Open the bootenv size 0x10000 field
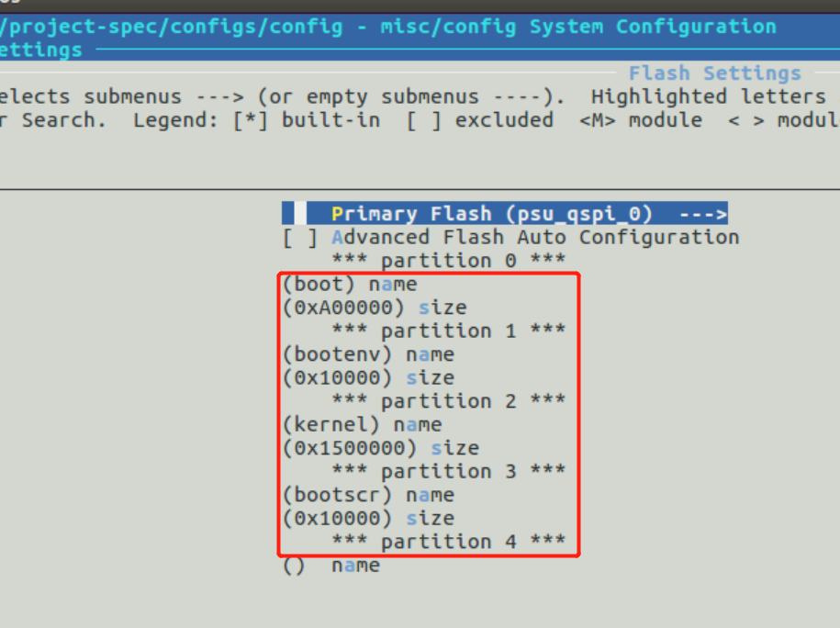Viewport: 840px width, 628px height. click(367, 377)
